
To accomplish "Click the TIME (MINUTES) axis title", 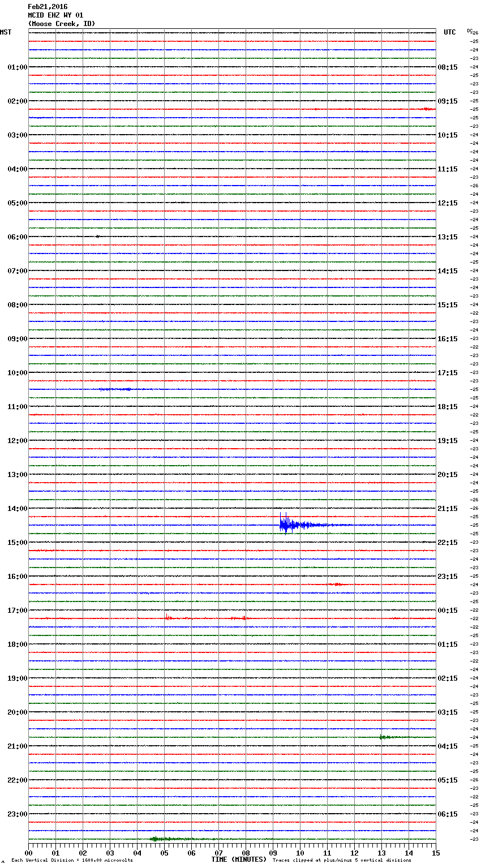I will [x=239, y=860].
